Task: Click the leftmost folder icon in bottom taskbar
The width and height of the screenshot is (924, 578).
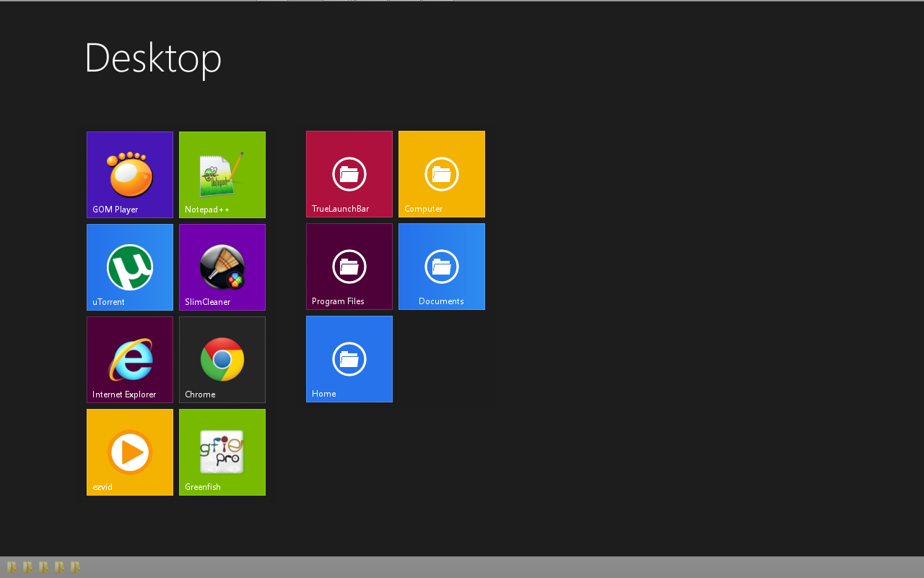Action: [12, 567]
